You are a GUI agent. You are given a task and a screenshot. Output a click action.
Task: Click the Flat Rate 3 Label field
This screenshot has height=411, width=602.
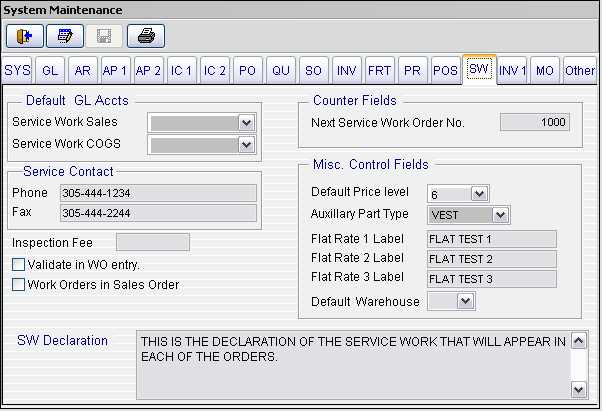point(492,279)
